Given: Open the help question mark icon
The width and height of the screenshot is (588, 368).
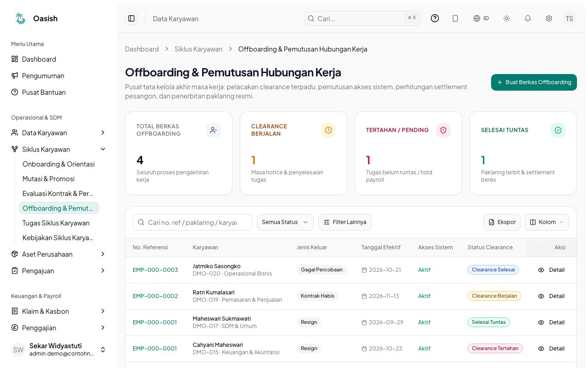Looking at the screenshot, I should 435,18.
